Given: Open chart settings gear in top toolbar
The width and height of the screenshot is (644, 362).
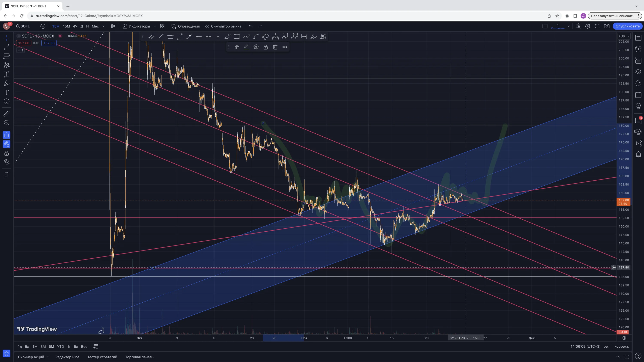Looking at the screenshot, I should click(588, 26).
